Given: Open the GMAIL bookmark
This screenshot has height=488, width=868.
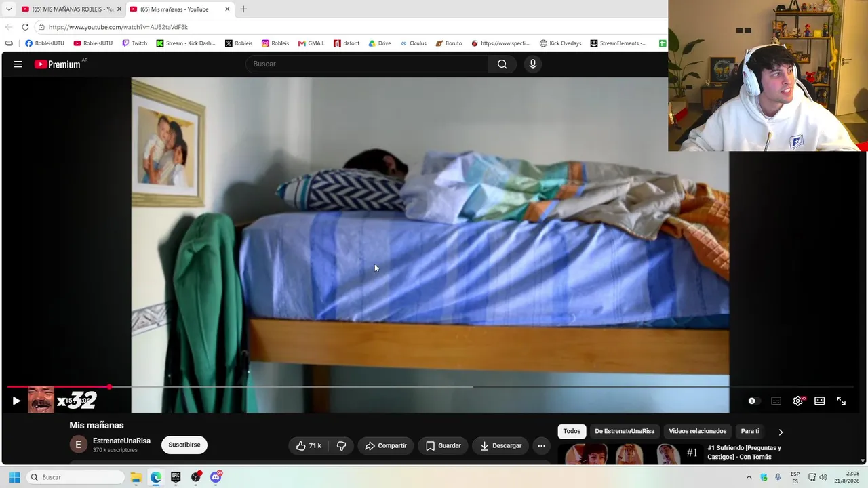Looking at the screenshot, I should pos(311,43).
